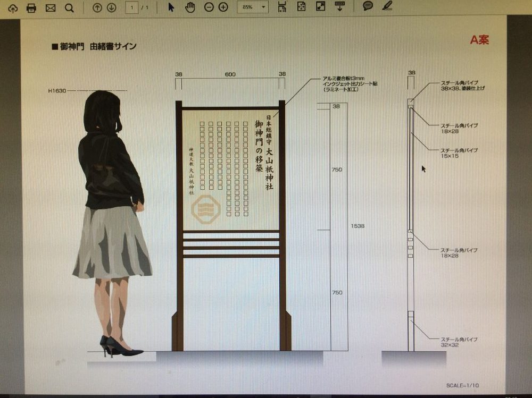Zoom in with the plus icon
This screenshot has height=398, width=532.
click(223, 7)
